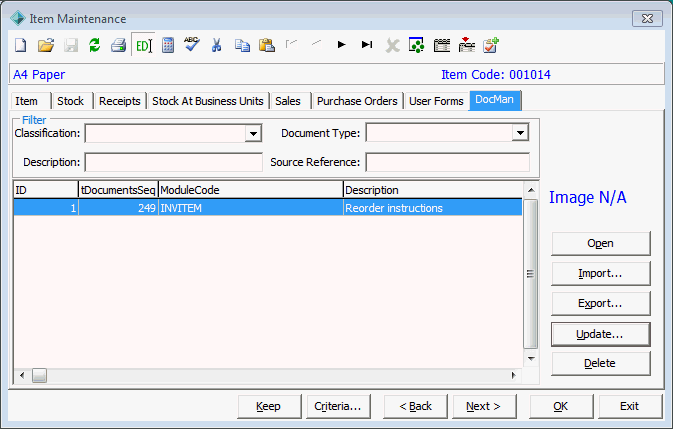Click the 'INVITEM' module code cell
673x429 pixels.
tap(251, 208)
